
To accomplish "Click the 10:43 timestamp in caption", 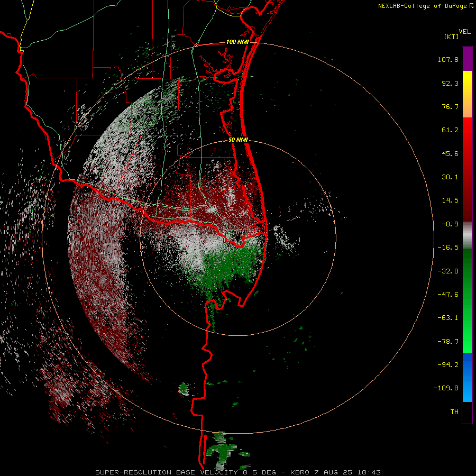I will point(369,472).
